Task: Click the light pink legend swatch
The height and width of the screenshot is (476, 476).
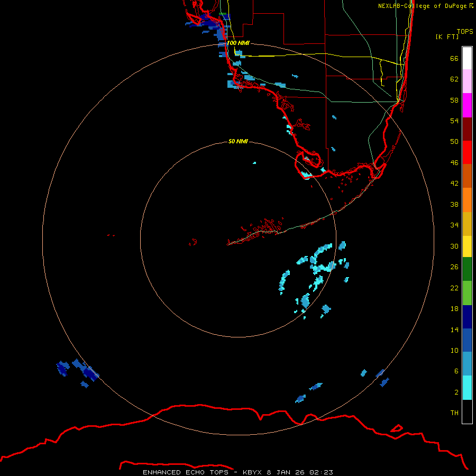Action: (x=467, y=81)
